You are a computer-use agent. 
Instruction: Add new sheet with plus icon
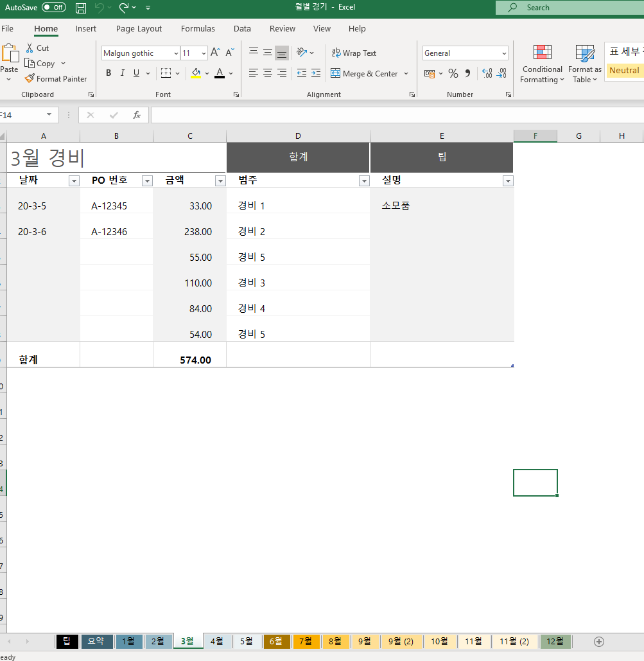[599, 642]
